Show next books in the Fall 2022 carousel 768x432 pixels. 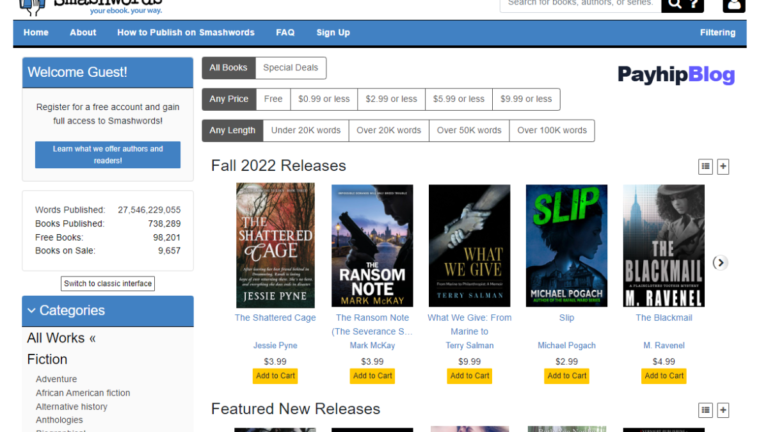click(720, 263)
